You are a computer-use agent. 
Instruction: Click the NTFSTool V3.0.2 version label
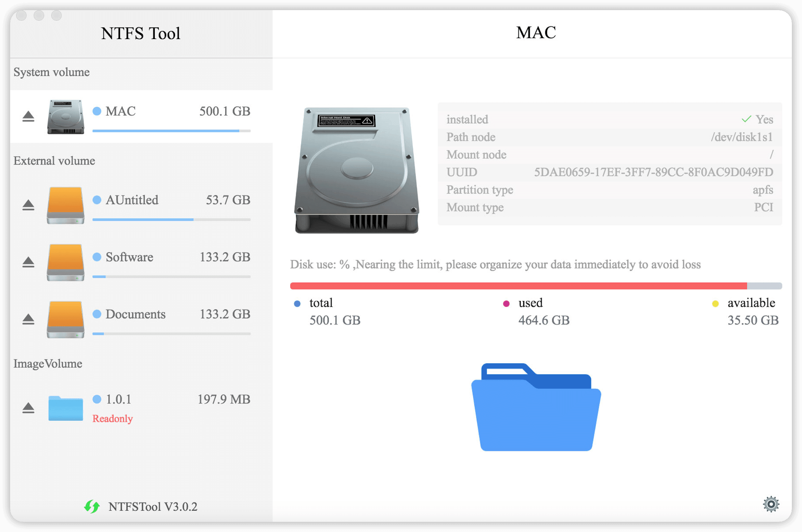coord(153,507)
